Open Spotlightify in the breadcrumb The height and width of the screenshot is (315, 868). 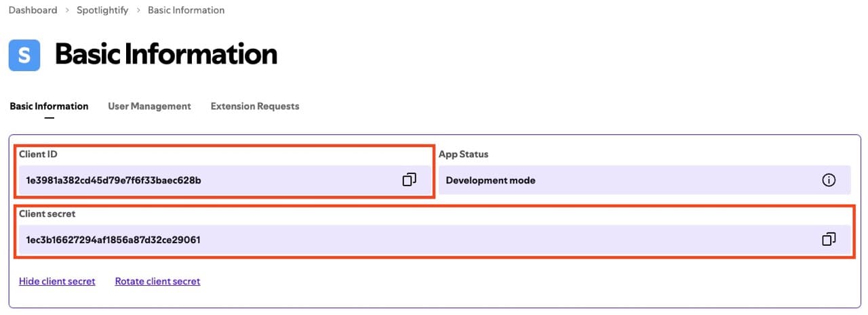[x=102, y=10]
